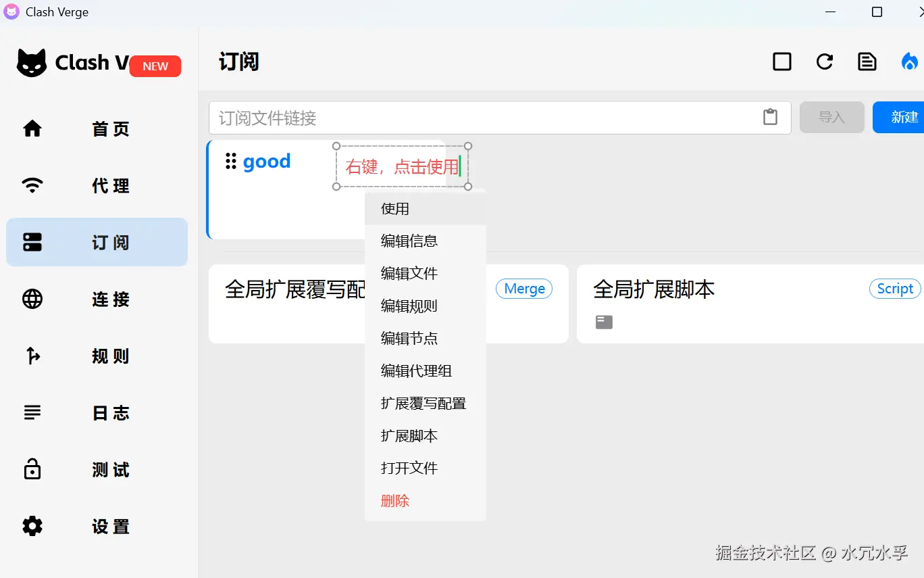Click 扩展覆写配置 in the context menu
Screen dimensions: 924x578
click(426, 403)
